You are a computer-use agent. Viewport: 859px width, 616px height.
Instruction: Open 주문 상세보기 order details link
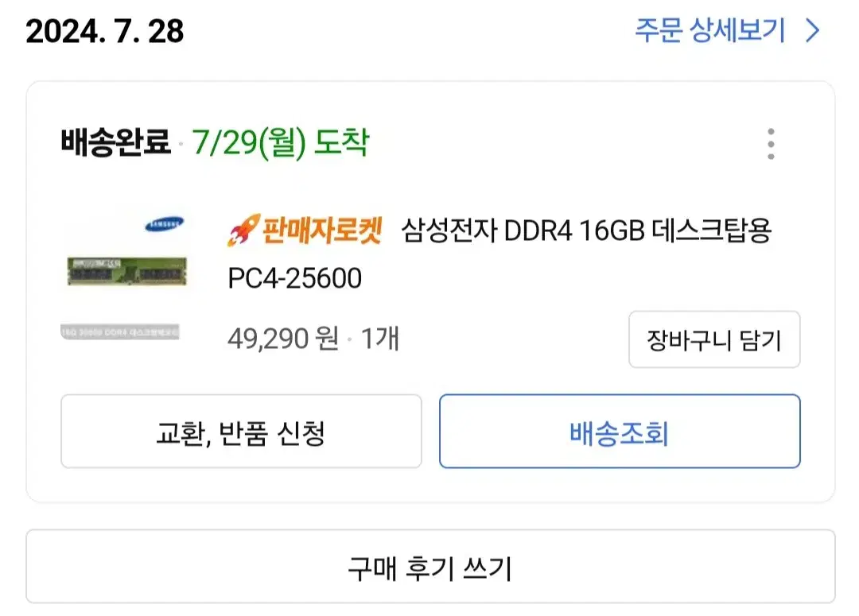point(710,30)
